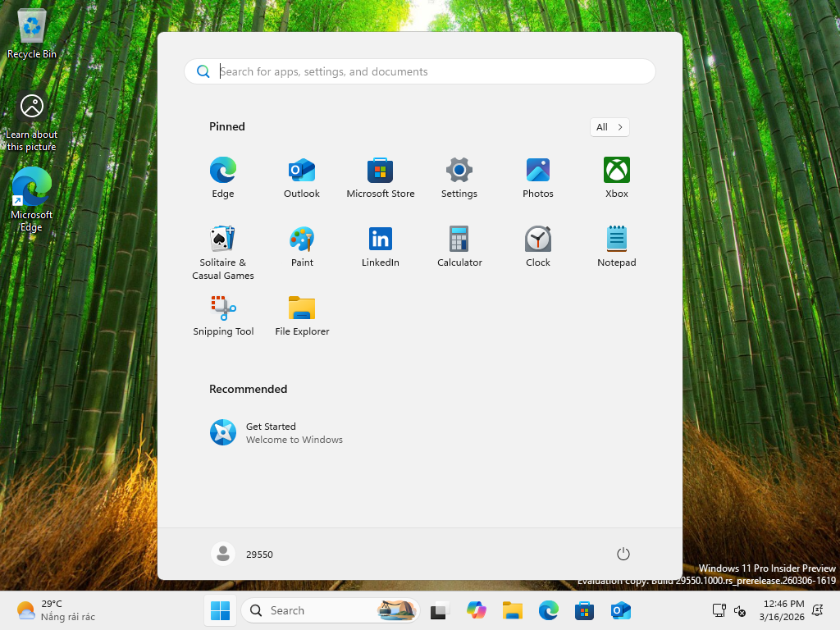
Task: Open Outlook from the taskbar
Action: [x=620, y=610]
